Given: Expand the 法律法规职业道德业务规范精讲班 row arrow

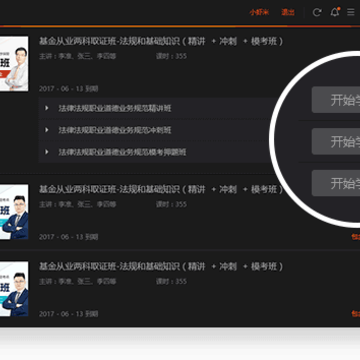Looking at the screenshot, I should (47, 108).
